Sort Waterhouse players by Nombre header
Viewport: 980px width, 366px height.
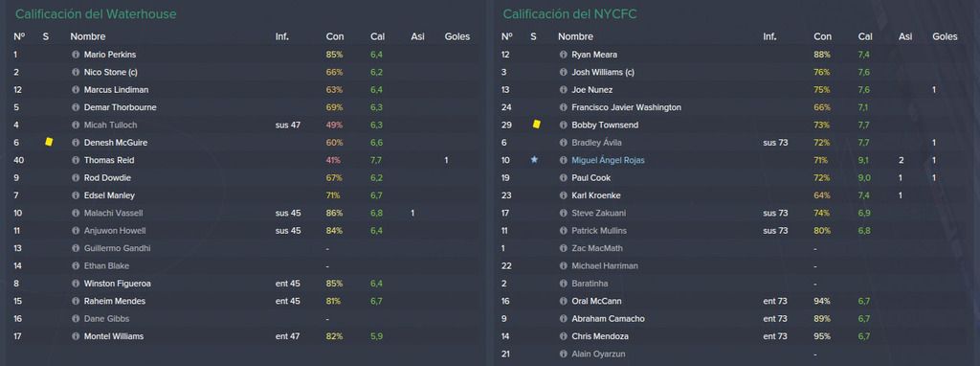87,37
